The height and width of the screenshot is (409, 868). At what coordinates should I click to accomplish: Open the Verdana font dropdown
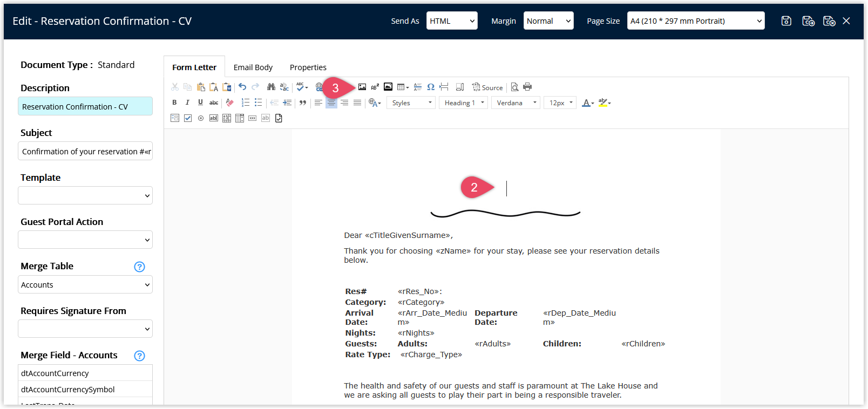[x=516, y=103]
